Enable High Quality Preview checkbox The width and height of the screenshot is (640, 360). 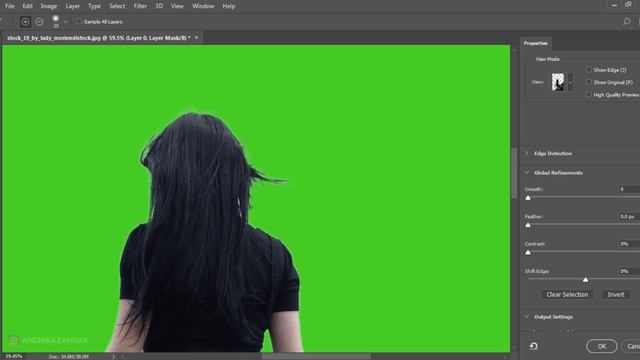tap(589, 95)
